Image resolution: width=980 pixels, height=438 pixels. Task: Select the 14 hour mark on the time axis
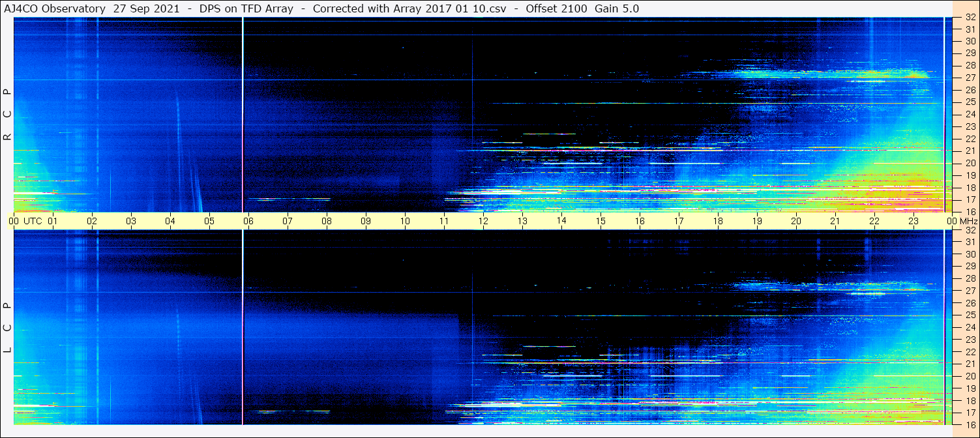coord(561,220)
